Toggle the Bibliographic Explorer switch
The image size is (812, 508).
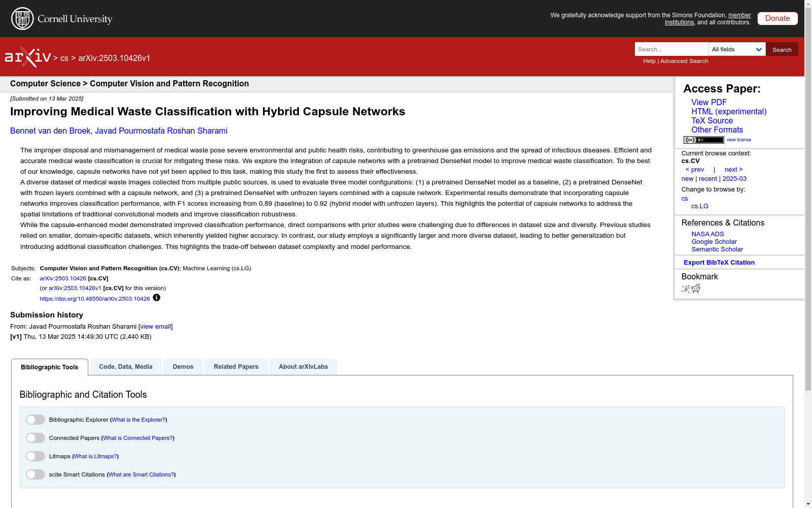(36, 420)
